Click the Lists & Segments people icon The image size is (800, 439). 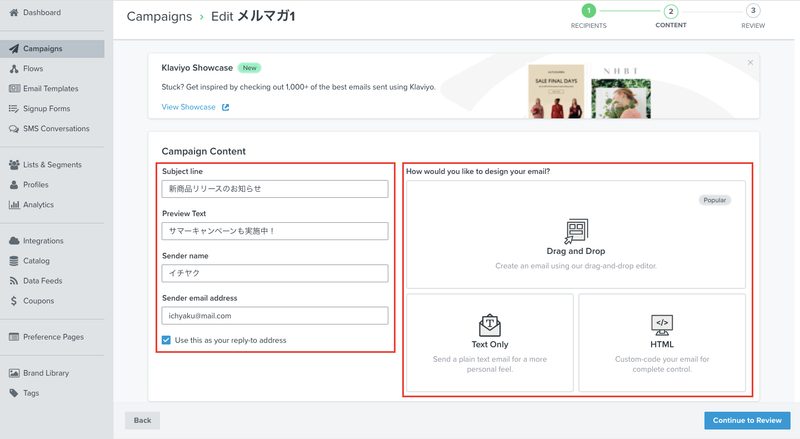tap(14, 164)
